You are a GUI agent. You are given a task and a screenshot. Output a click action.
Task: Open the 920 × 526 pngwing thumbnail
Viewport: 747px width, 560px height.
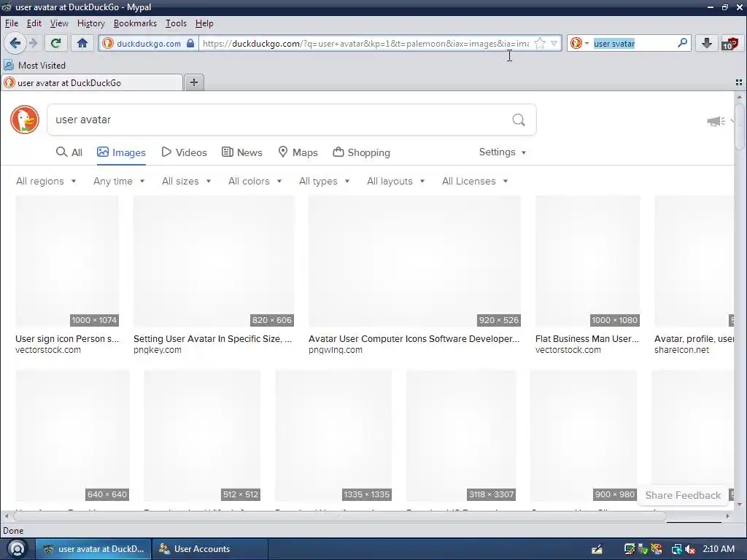(414, 262)
